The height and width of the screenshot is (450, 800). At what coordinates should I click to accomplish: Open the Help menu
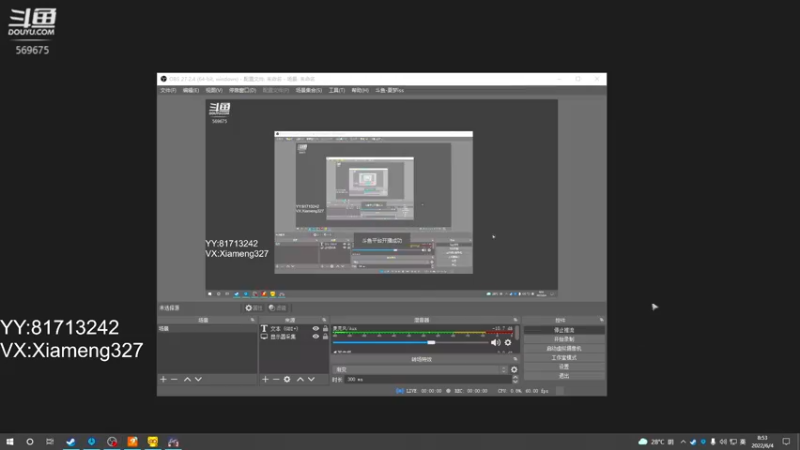[360, 90]
